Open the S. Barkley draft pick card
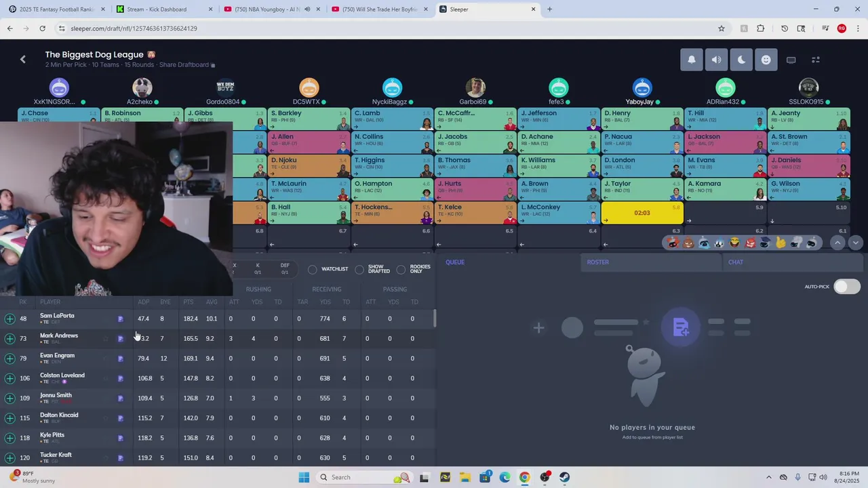Viewport: 868px width, 488px height. point(309,119)
